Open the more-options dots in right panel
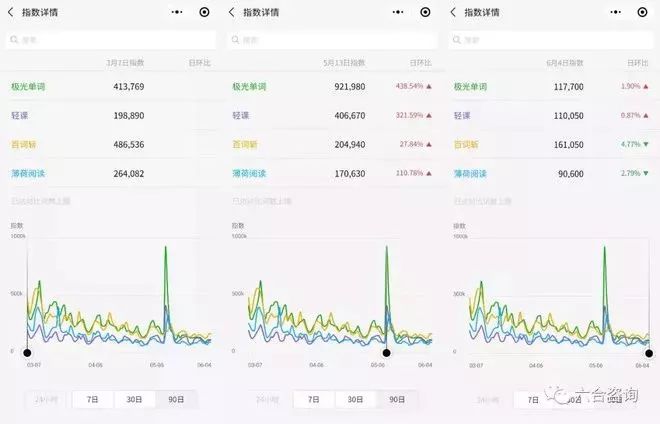Screen dimensions: 660x424 [x=619, y=12]
